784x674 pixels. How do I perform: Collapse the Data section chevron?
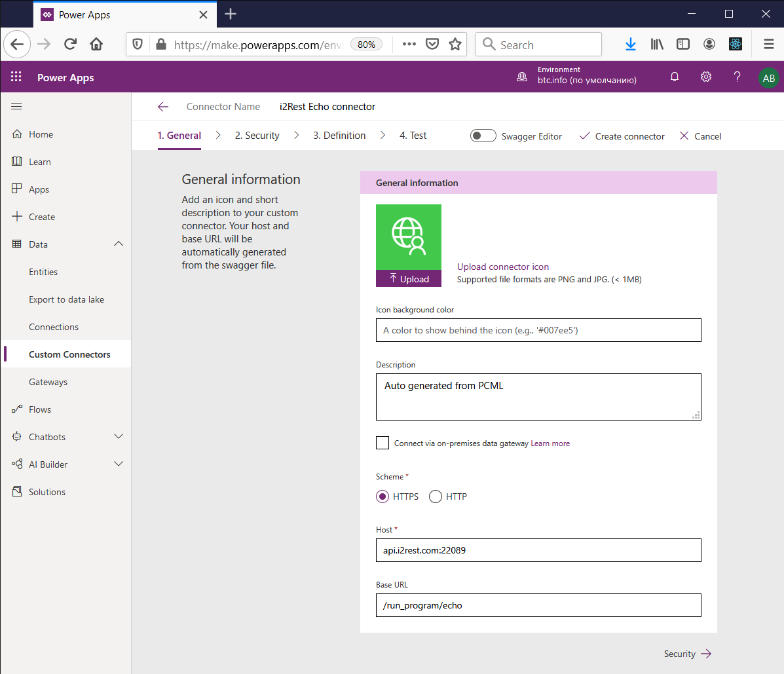(x=119, y=244)
